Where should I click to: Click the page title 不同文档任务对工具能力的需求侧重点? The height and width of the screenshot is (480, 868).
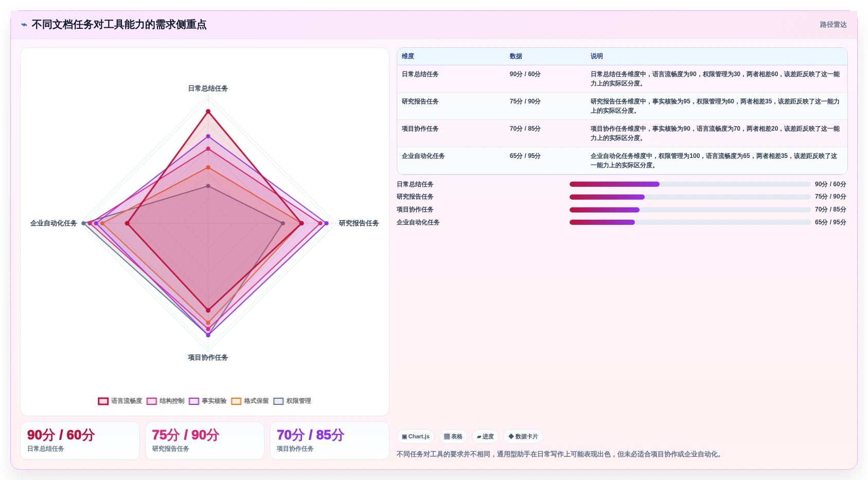(119, 25)
